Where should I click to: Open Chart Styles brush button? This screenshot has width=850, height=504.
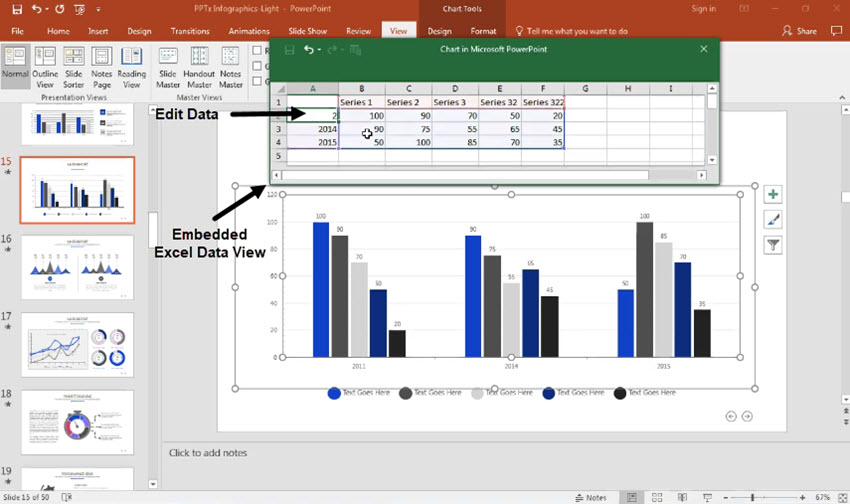tap(773, 219)
